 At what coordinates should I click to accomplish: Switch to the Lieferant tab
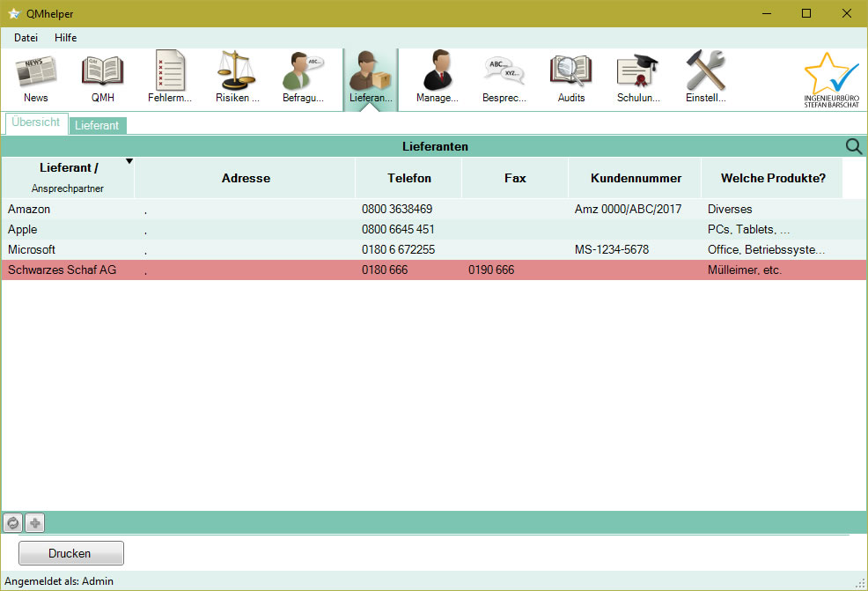[x=97, y=126]
